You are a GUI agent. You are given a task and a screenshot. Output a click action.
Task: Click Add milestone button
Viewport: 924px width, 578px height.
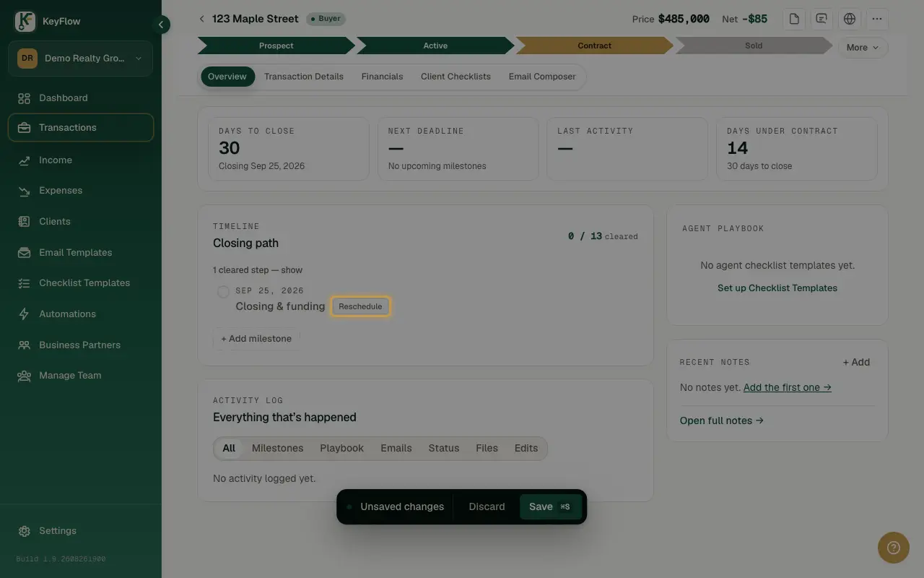256,339
